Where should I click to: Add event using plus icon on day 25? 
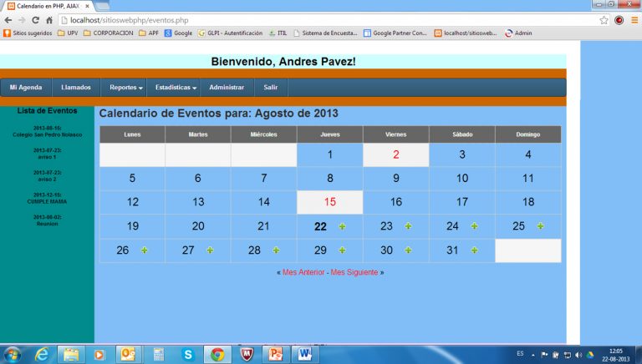(540, 226)
